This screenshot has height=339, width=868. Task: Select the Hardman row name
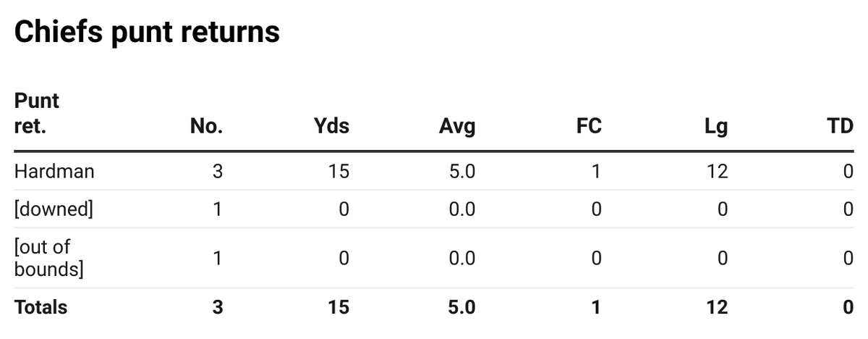[54, 172]
